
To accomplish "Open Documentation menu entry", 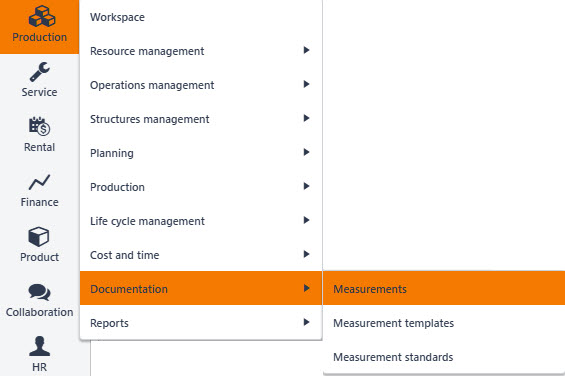I will point(201,288).
